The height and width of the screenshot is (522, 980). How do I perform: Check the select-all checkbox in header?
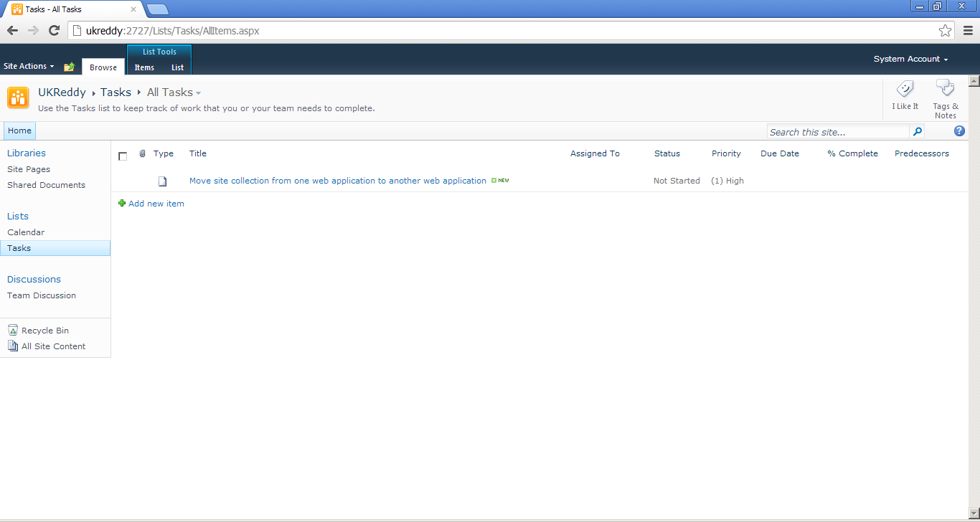[x=122, y=156]
